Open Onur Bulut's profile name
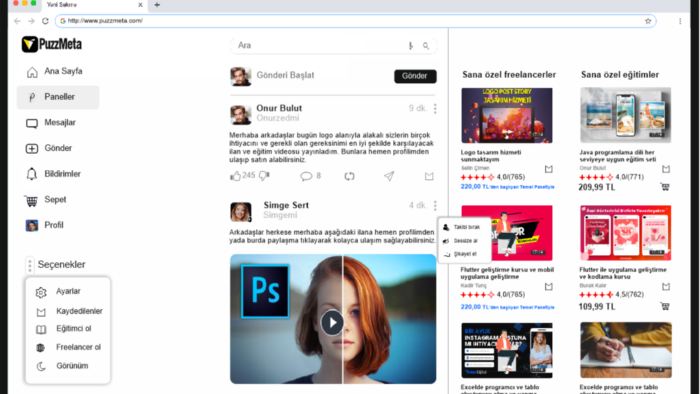Screen dimensions: 700x394 pos(279,108)
